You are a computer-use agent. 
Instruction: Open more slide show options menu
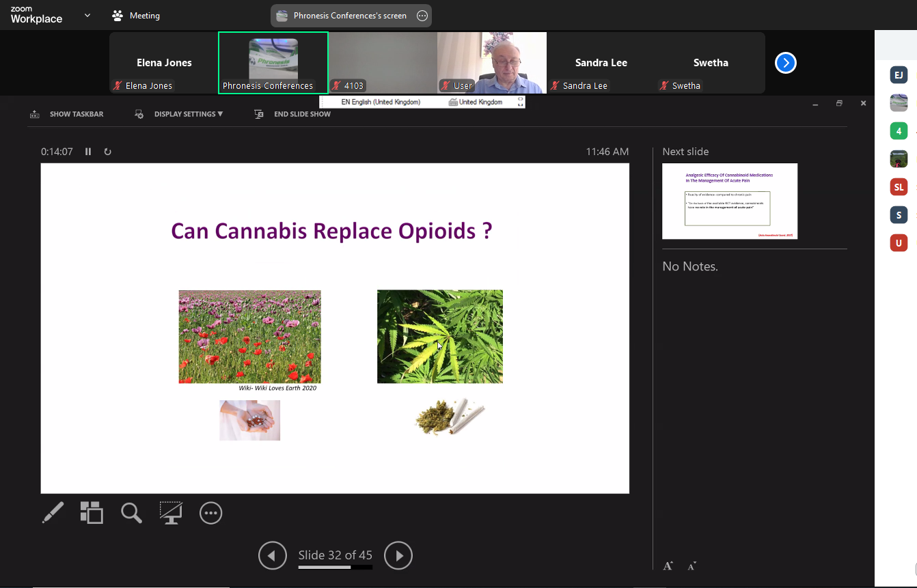point(210,513)
